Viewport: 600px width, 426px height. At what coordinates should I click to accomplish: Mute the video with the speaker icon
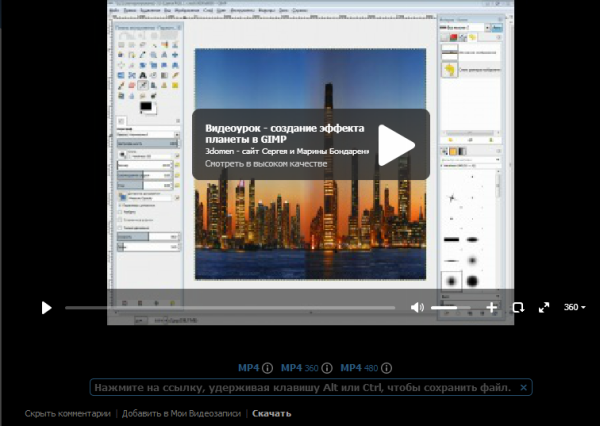417,307
